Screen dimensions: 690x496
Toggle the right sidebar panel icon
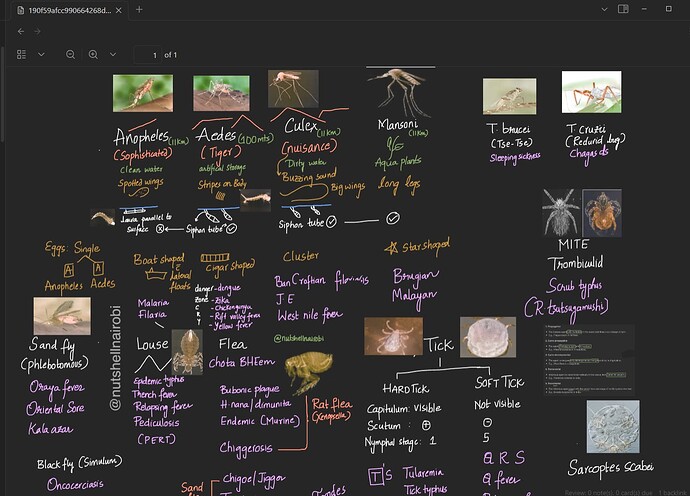pyautogui.click(x=623, y=9)
